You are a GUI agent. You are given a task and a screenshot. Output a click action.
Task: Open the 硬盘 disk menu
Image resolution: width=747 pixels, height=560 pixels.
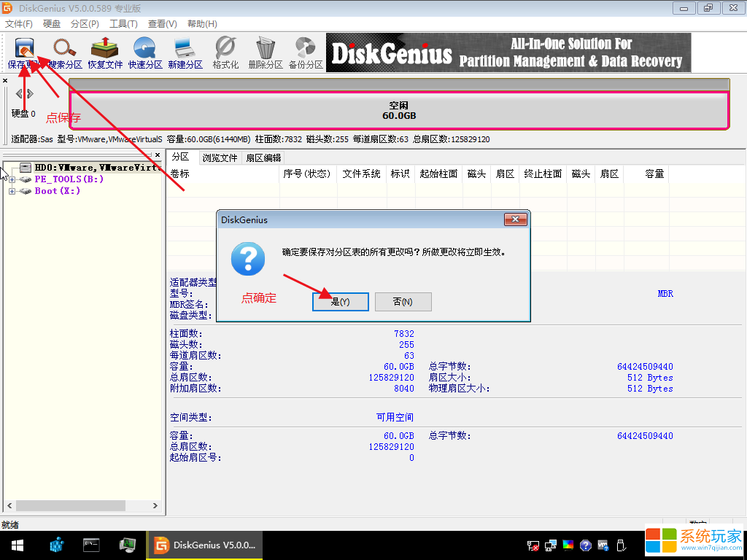[52, 24]
